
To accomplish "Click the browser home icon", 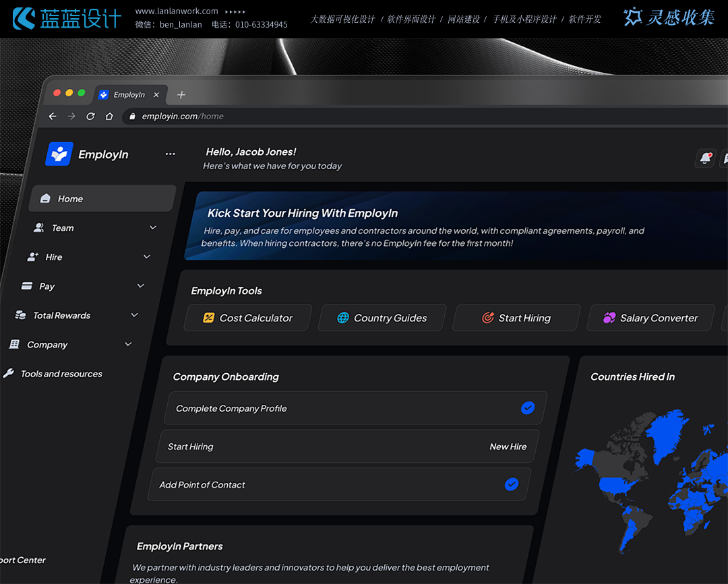I will coord(109,117).
